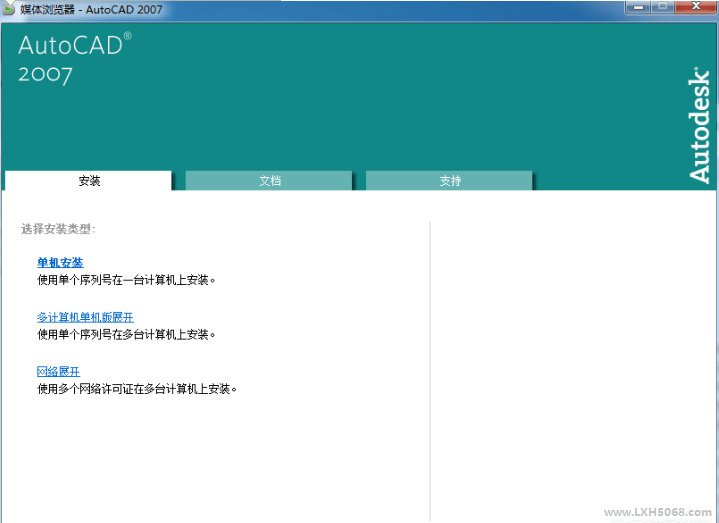Open the 文档 tab
This screenshot has width=719, height=523.
pyautogui.click(x=269, y=181)
